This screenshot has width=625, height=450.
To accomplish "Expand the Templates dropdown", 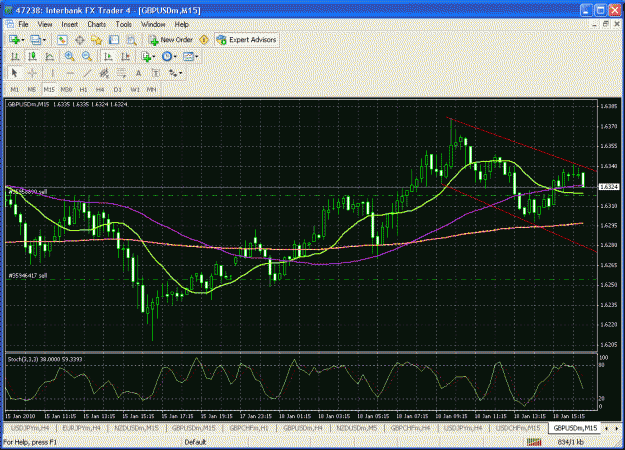I will click(x=197, y=57).
